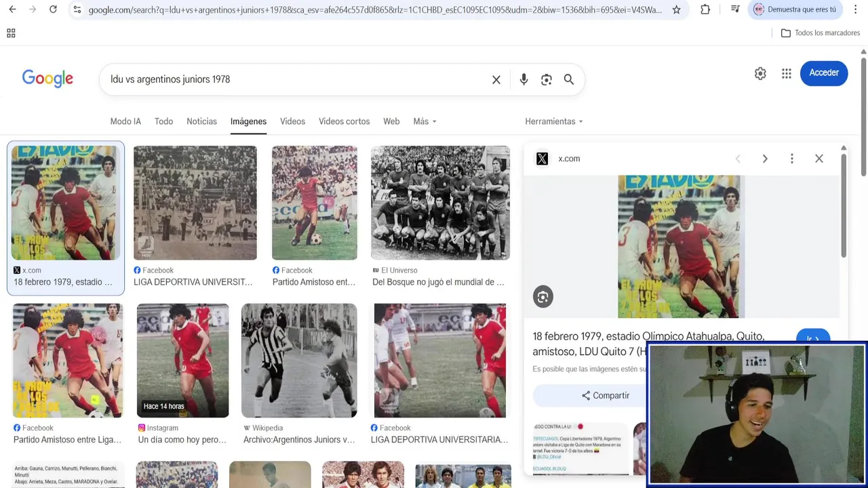868x488 pixels.
Task: Show previous image with preview left arrow
Action: 738,159
